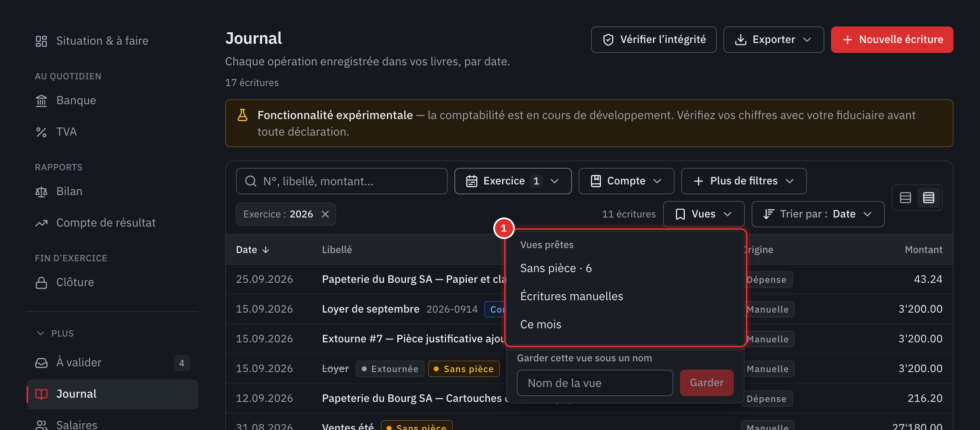980x430 pixels.
Task: Open the TVA percent page
Action: [x=113, y=132]
